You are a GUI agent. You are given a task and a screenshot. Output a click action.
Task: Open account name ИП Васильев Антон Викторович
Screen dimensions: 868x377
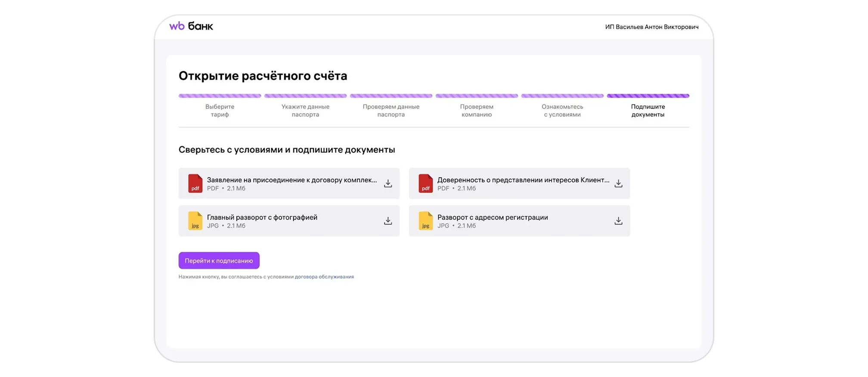[x=651, y=27]
